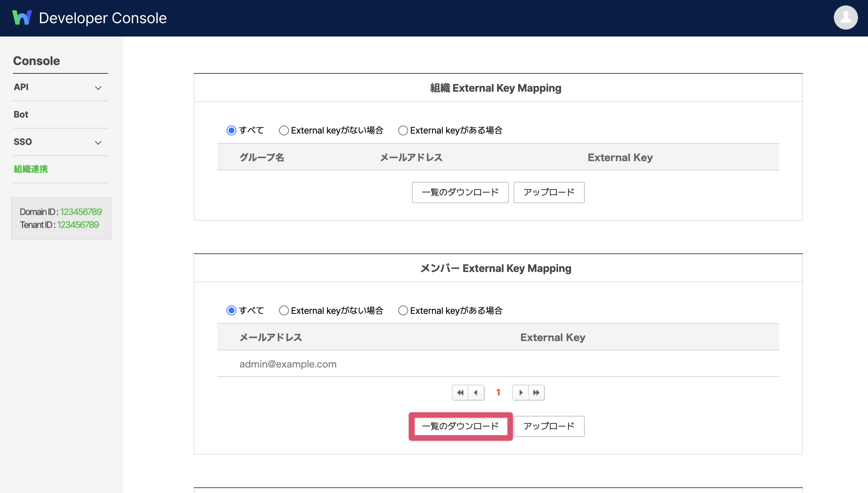This screenshot has height=493, width=868.
Task: Click メールアドレス header in メンバー table
Action: [x=271, y=337]
